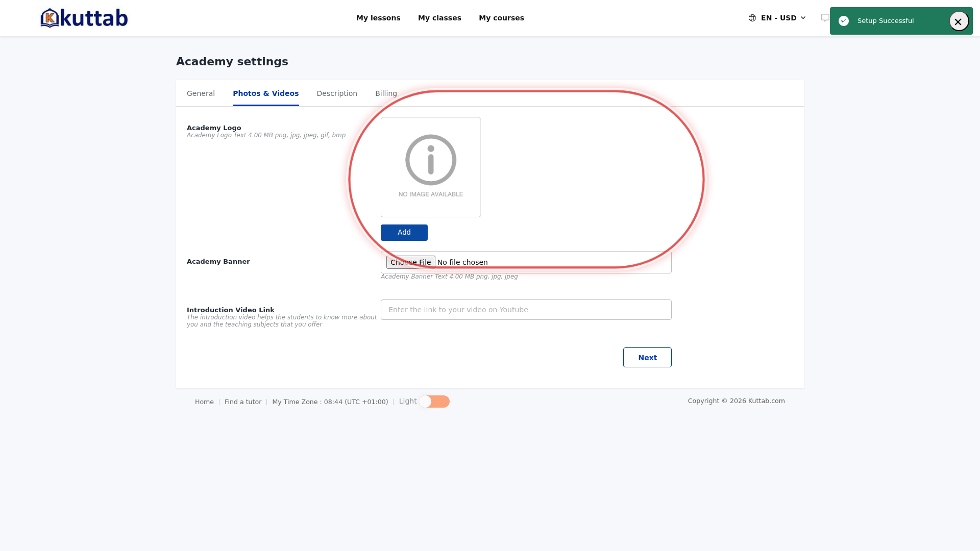Click the green success checkmark icon

pyautogui.click(x=844, y=21)
